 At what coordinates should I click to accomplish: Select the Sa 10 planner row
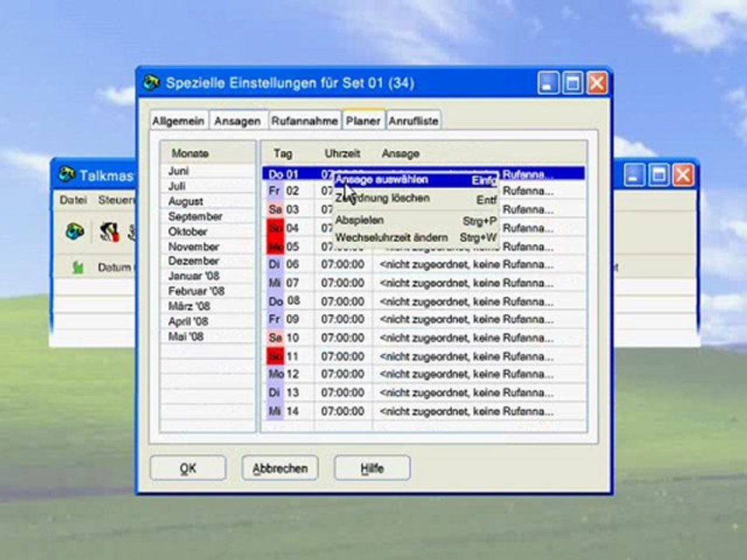[423, 338]
